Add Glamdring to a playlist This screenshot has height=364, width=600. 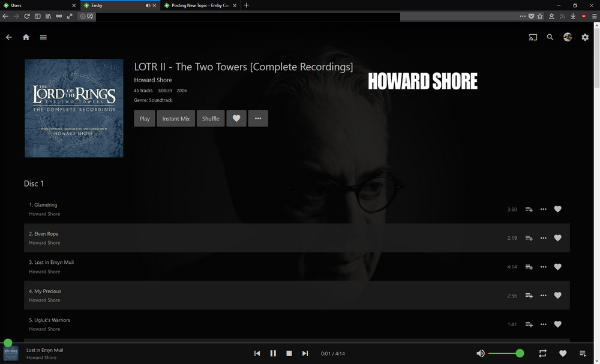(x=529, y=209)
